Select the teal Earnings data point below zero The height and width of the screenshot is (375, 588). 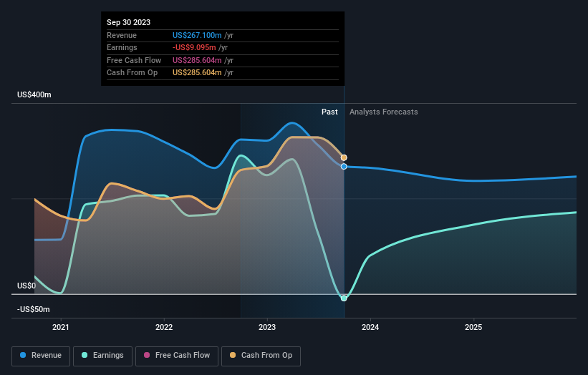point(344,298)
